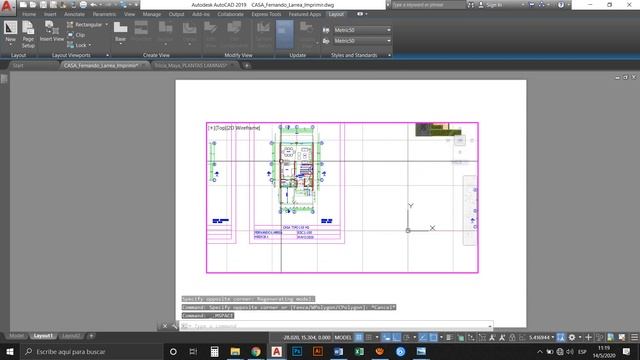Click the Undo arrow in Quick Access toolbar
This screenshot has width=640, height=360.
(93, 5)
